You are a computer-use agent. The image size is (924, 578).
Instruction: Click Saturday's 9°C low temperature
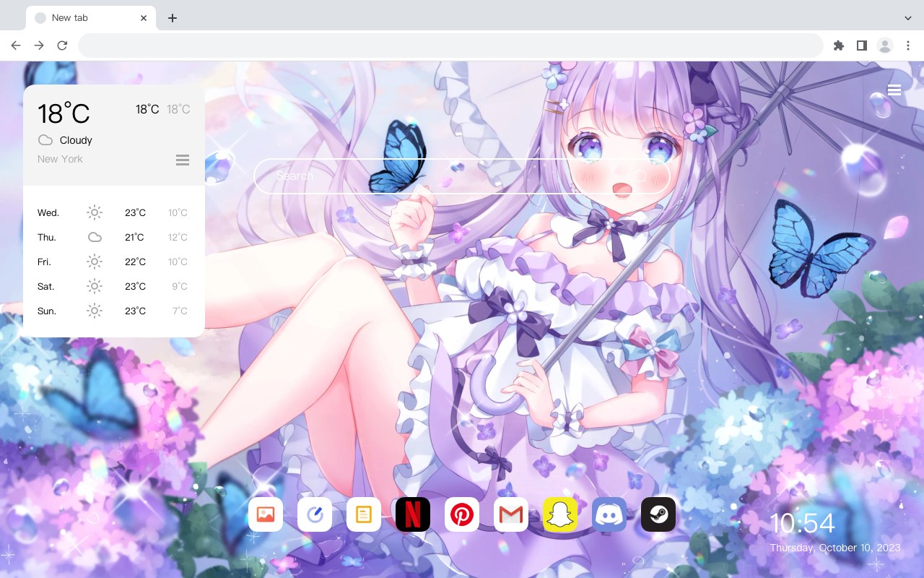180,286
